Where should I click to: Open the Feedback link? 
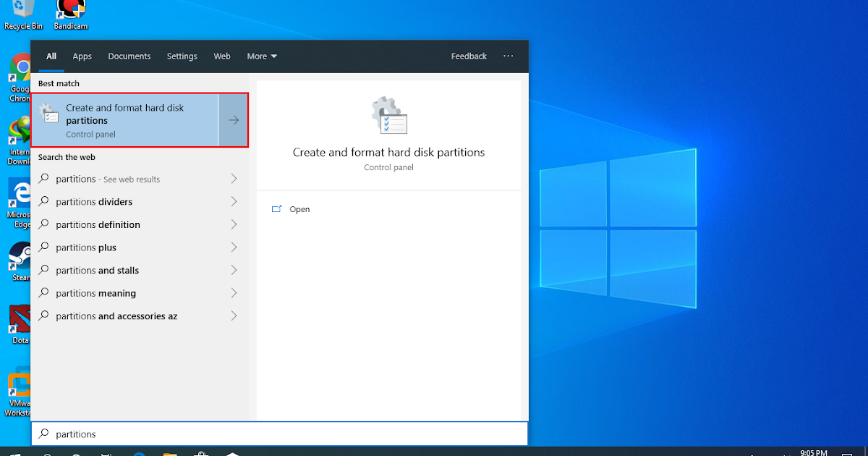pos(469,56)
